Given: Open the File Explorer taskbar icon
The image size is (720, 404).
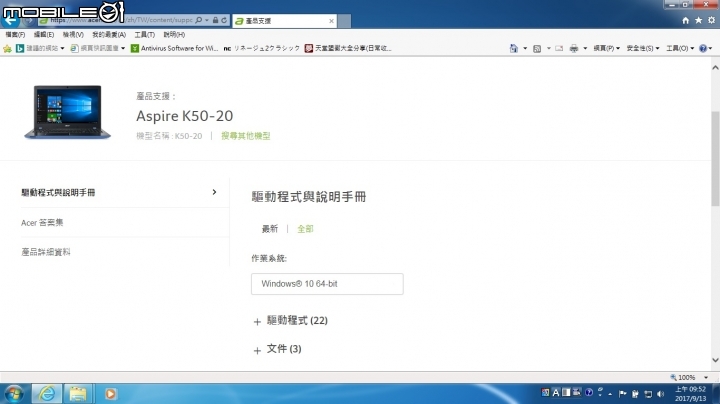Looking at the screenshot, I should 78,394.
